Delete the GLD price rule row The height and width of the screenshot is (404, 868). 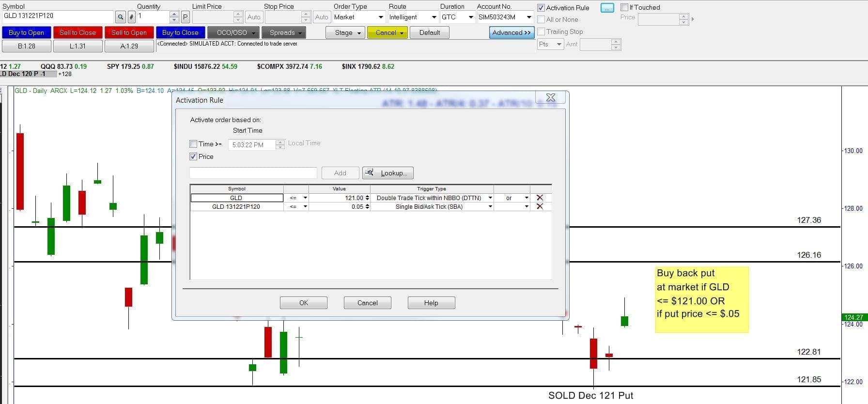(x=540, y=198)
